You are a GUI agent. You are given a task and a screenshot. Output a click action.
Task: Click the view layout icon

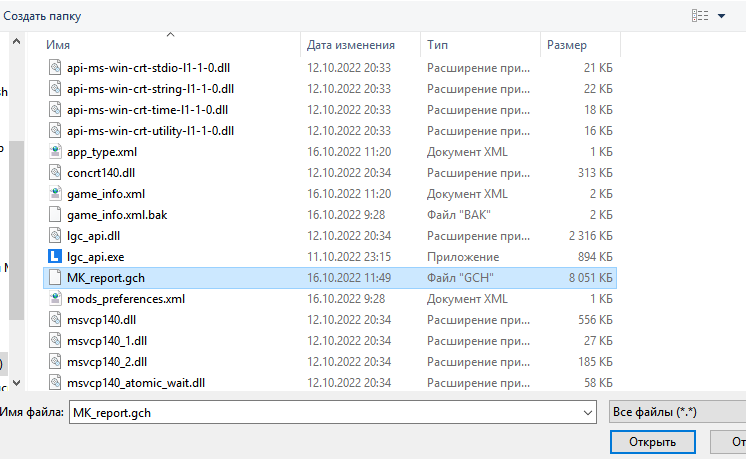point(700,16)
